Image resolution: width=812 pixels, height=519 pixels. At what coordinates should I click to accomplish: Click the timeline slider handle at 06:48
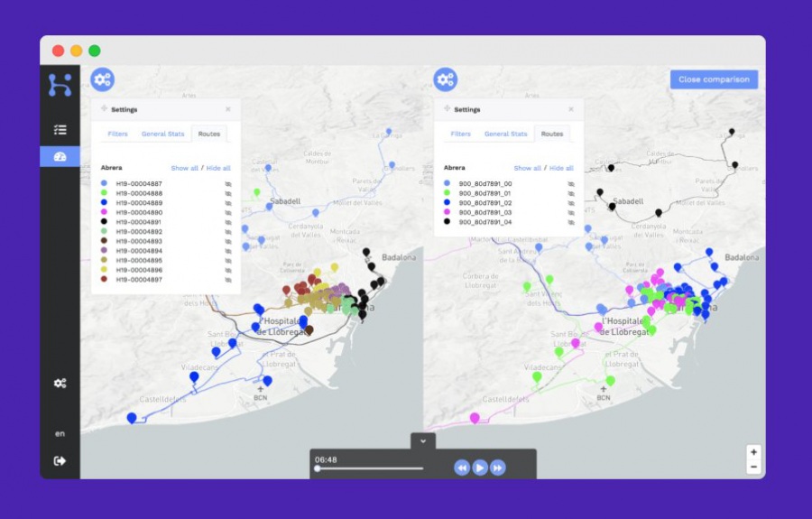[318, 468]
